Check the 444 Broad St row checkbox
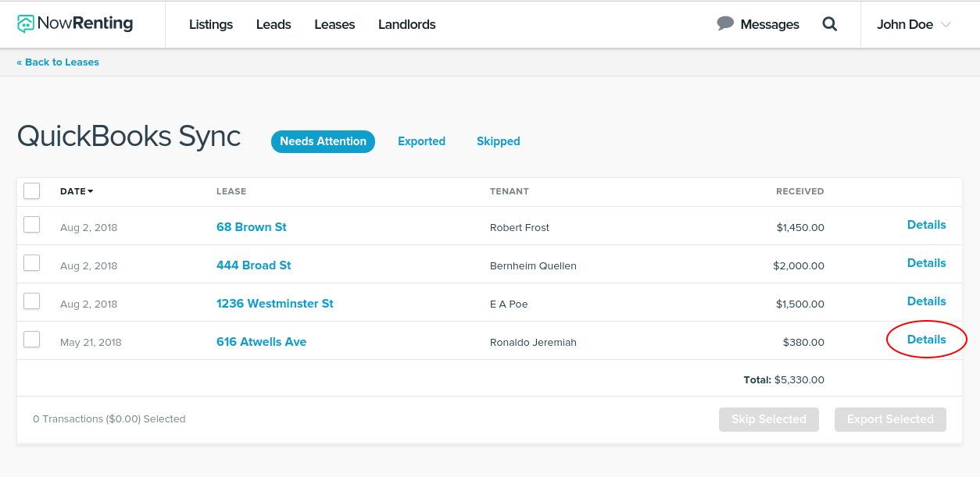The image size is (980, 477). point(31,263)
